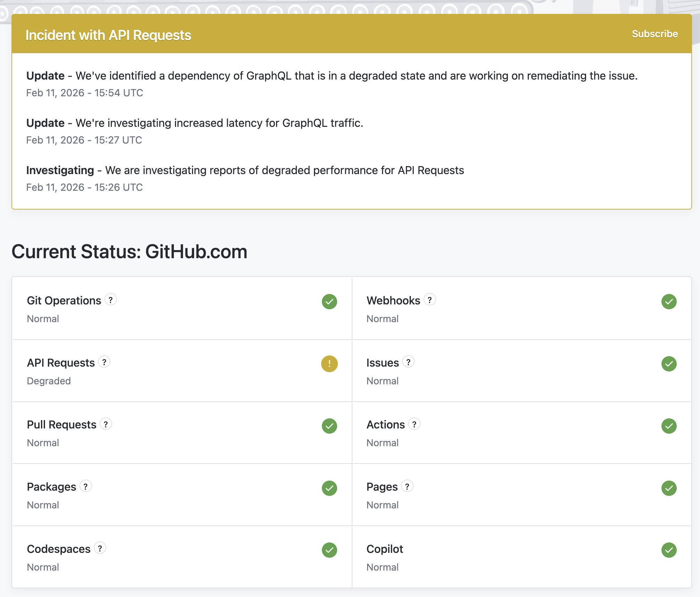Open the Packages help question mark

coord(85,486)
